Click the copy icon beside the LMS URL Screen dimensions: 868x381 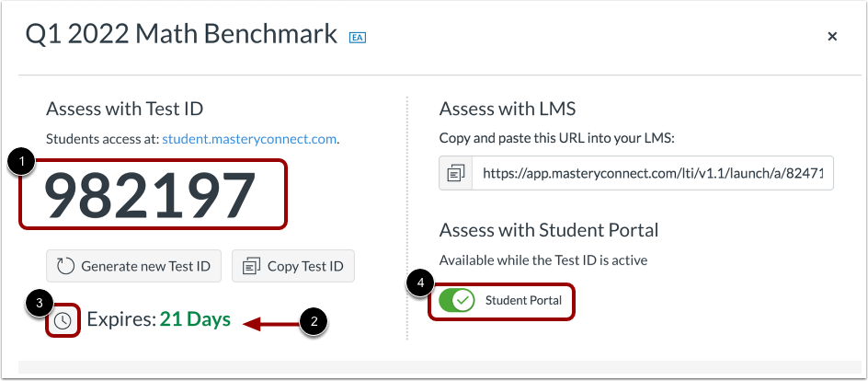pos(455,173)
